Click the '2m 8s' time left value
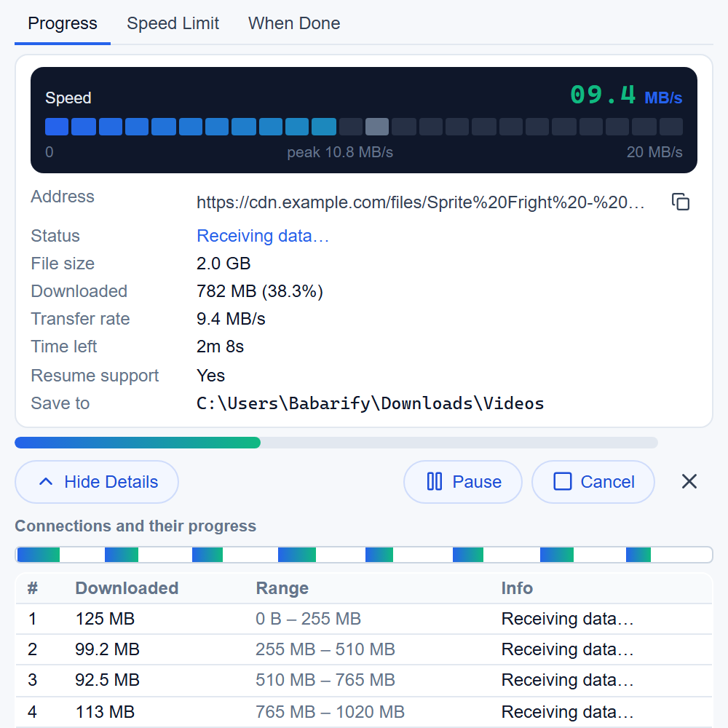 click(220, 347)
